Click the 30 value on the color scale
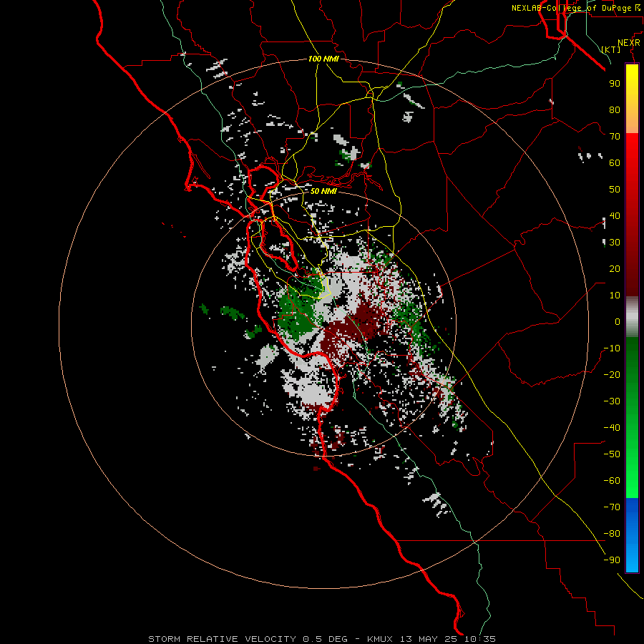 point(615,243)
